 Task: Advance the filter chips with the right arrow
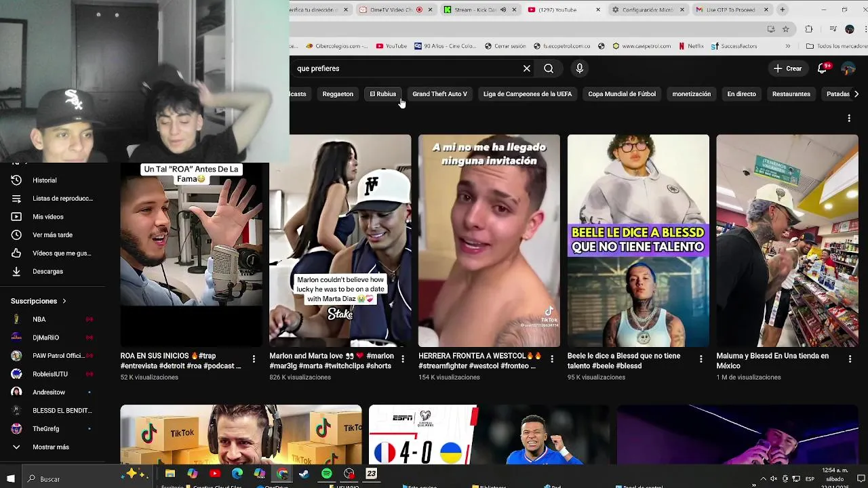(x=856, y=94)
